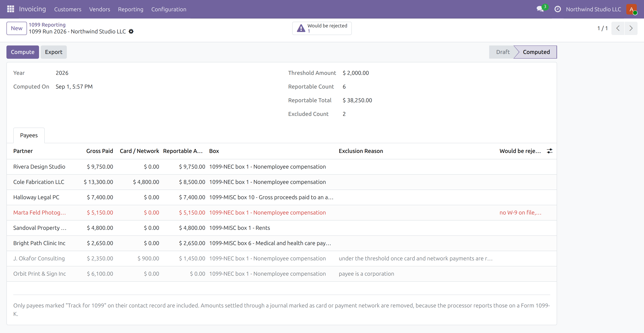Select the Payees tab

(29, 135)
